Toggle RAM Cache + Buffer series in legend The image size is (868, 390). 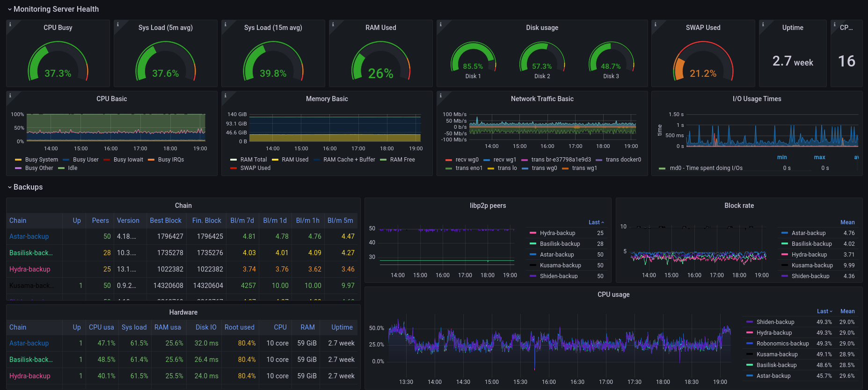[x=349, y=160]
